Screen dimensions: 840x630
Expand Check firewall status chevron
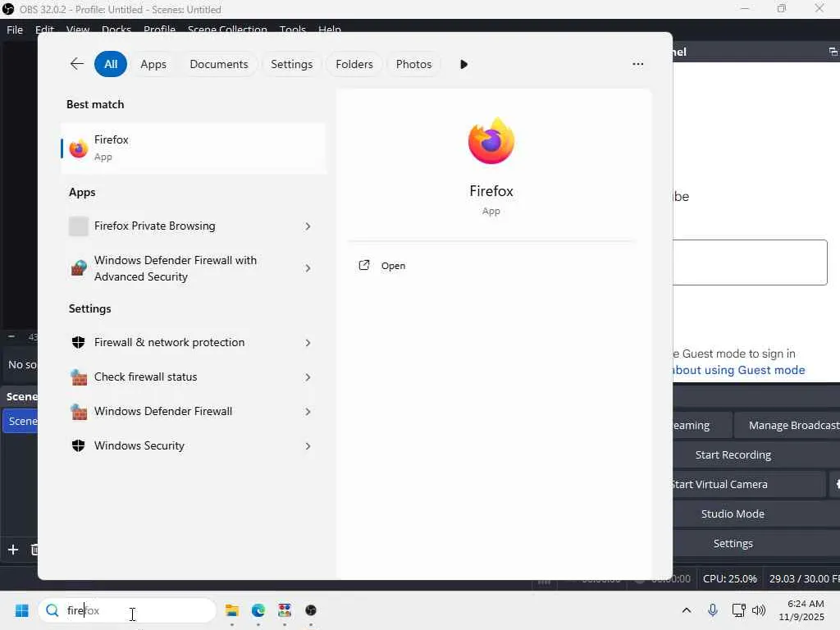tap(308, 377)
